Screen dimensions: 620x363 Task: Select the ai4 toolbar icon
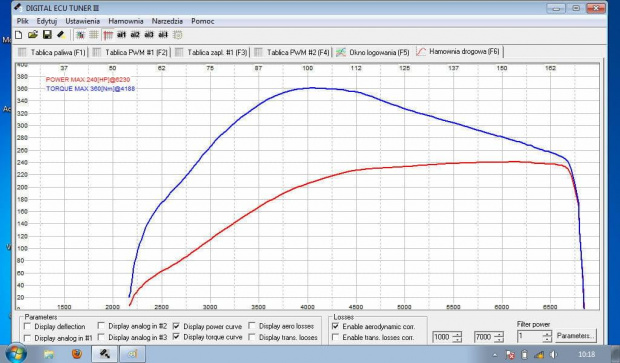[x=163, y=35]
